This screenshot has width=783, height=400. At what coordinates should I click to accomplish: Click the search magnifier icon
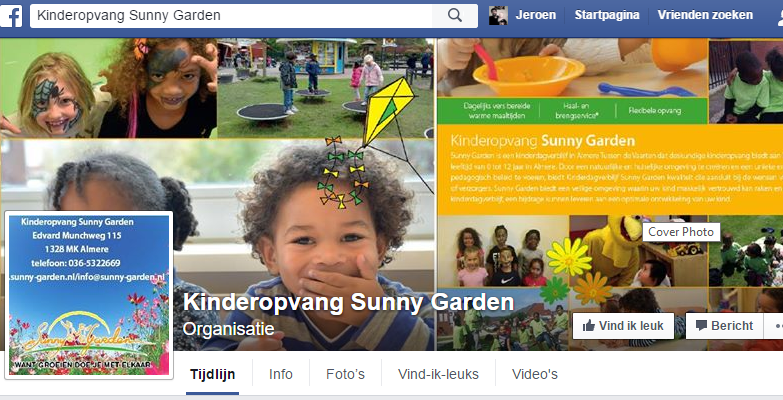(455, 15)
